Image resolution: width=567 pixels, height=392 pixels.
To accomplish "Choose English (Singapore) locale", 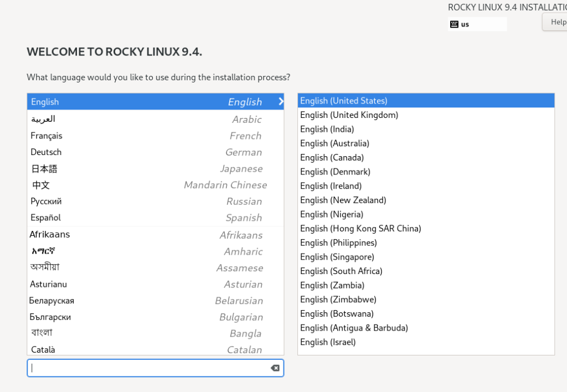I will (x=337, y=257).
